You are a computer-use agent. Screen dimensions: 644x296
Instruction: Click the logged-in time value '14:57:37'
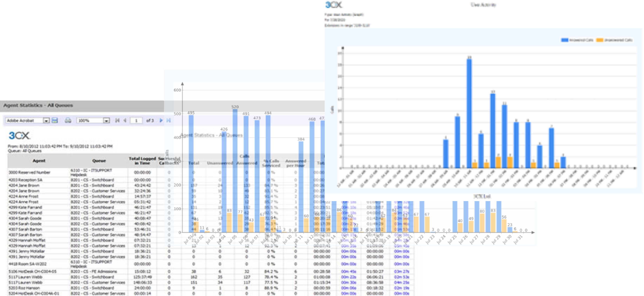pos(142,196)
